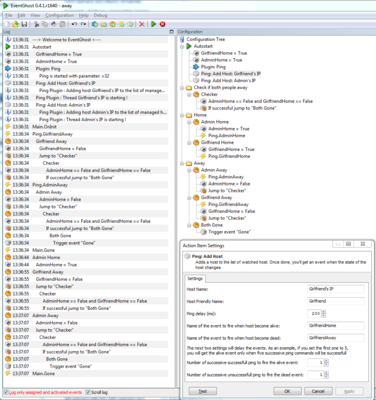Select the Configuration Tree root node
376x400 pixels.
[205, 39]
